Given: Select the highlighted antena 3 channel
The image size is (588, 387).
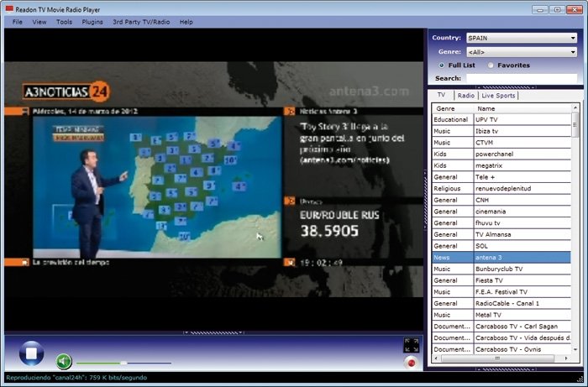Looking at the screenshot, I should (501, 258).
